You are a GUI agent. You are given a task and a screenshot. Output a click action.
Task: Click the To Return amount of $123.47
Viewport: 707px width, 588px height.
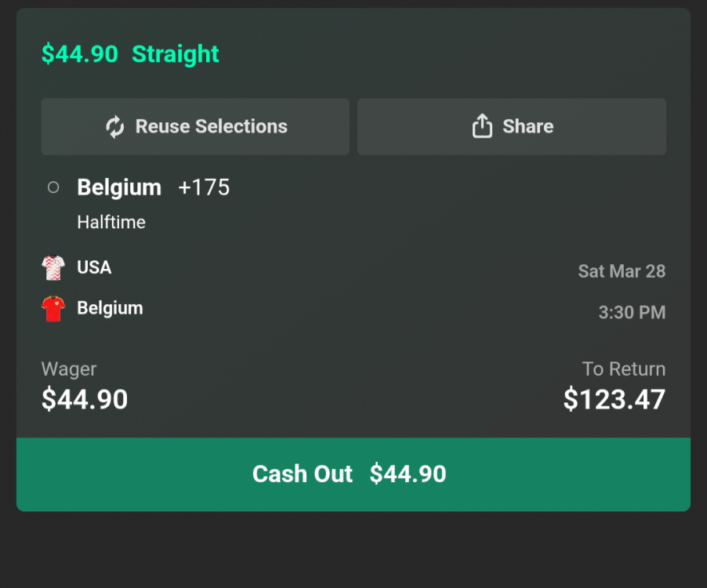tap(613, 399)
